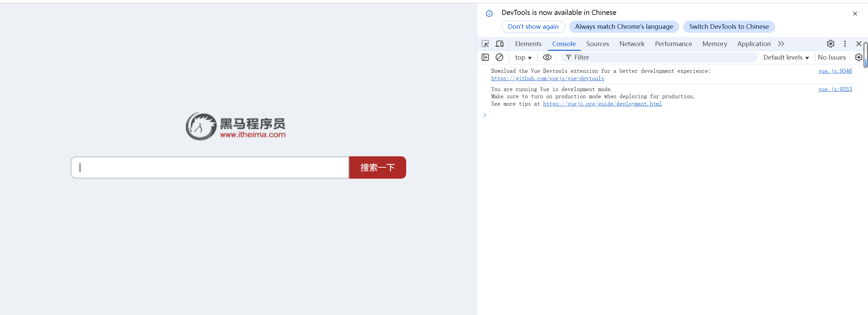Open DevTools settings gear icon
This screenshot has width=868, height=315.
[x=830, y=44]
